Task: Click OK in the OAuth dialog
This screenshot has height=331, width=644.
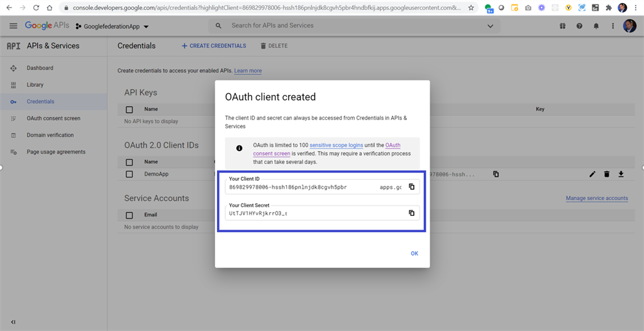Action: click(414, 254)
